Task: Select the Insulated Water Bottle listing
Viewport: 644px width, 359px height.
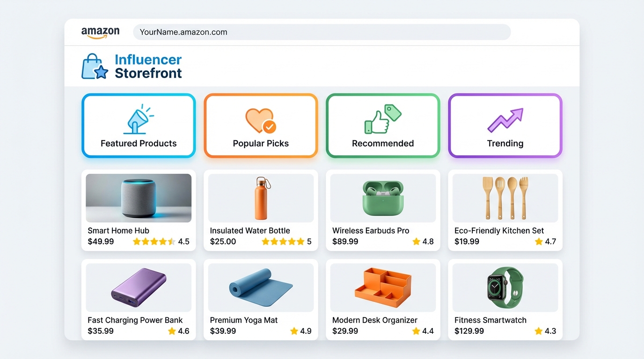Action: pyautogui.click(x=260, y=210)
